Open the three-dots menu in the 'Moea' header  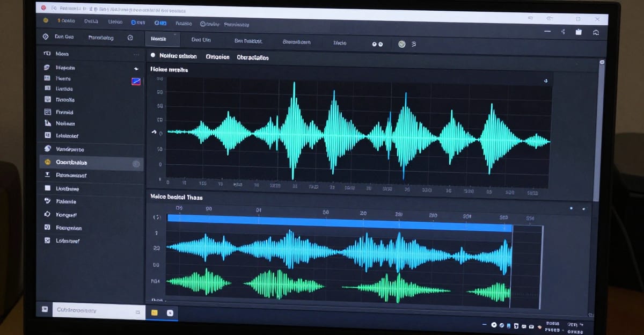point(136,55)
